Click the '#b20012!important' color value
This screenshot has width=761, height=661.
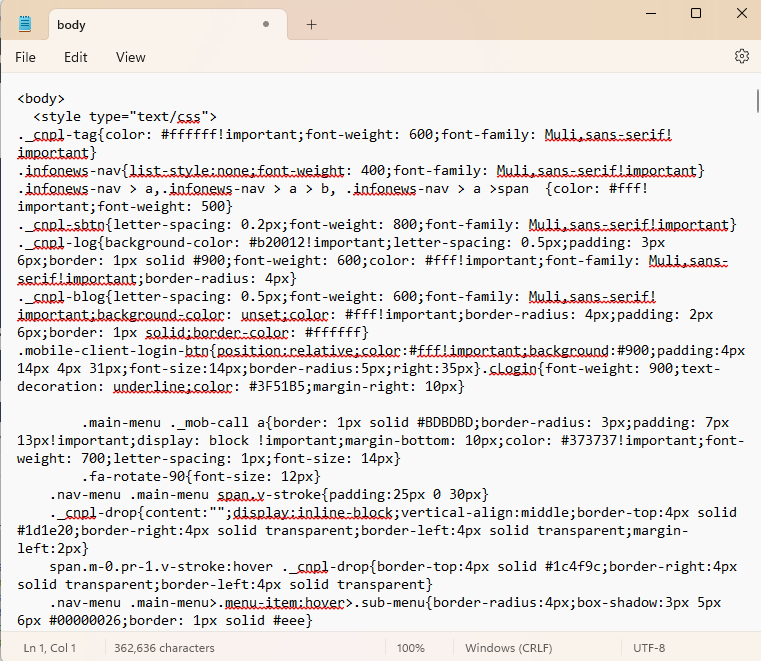(x=317, y=242)
